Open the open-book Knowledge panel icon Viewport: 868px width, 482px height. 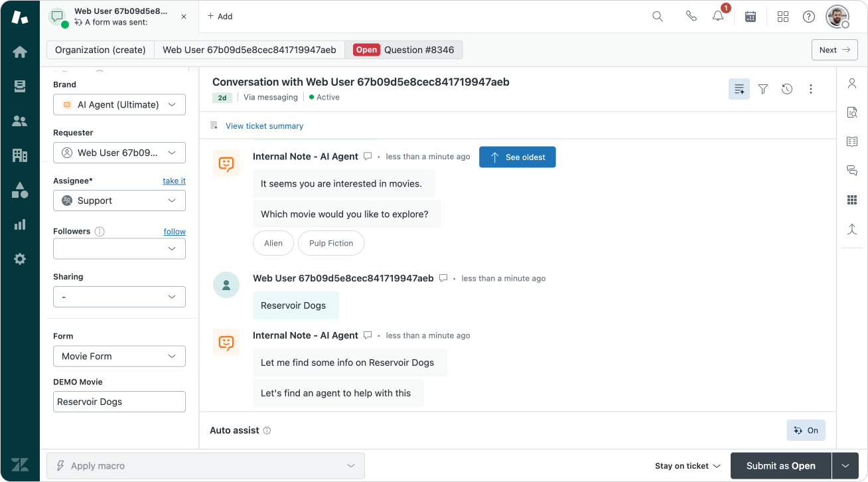(x=852, y=141)
